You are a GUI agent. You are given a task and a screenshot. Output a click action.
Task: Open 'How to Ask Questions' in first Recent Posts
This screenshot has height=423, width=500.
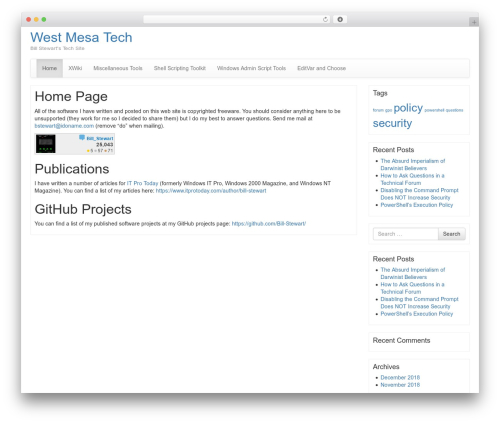(x=412, y=179)
